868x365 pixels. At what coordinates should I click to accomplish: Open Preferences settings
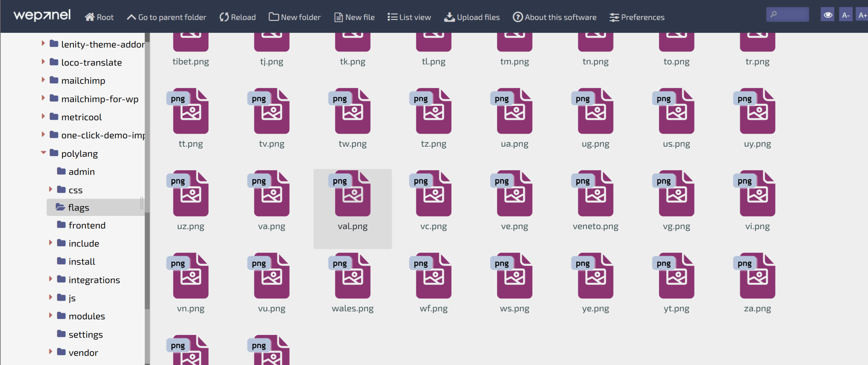[x=637, y=17]
